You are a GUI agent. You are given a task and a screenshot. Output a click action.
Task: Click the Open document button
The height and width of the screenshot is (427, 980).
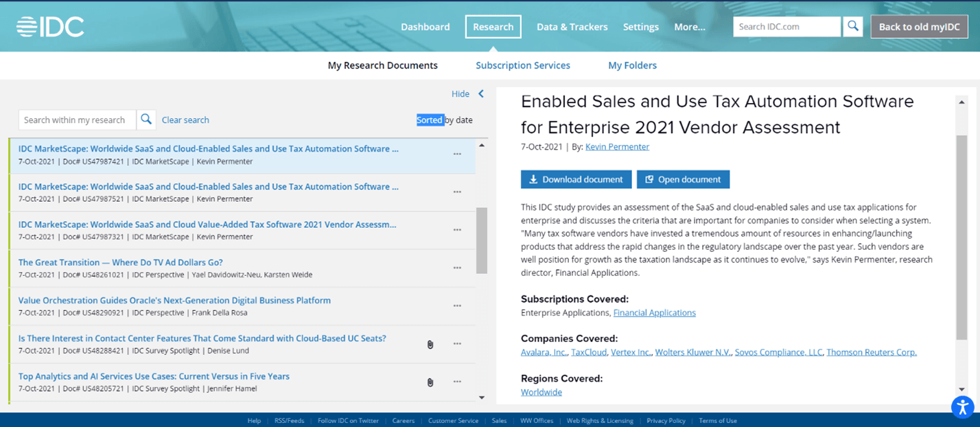[x=684, y=179]
